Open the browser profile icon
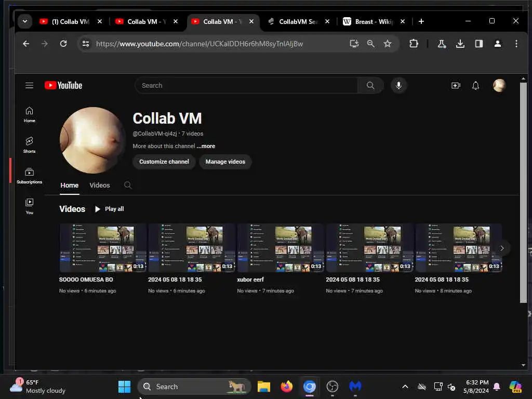 pyautogui.click(x=497, y=44)
